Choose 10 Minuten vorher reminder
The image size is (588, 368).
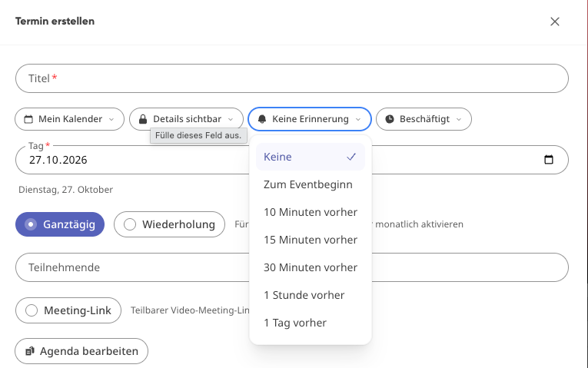[x=310, y=212]
